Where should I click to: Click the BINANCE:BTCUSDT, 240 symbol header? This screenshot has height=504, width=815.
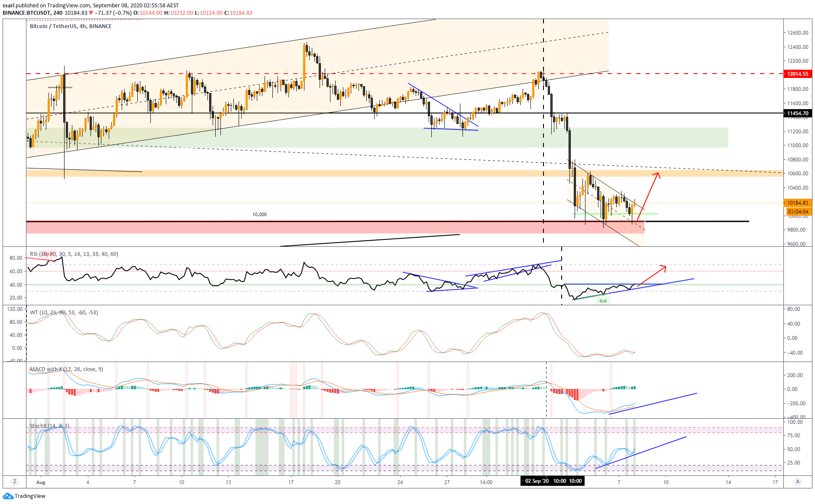(x=32, y=13)
